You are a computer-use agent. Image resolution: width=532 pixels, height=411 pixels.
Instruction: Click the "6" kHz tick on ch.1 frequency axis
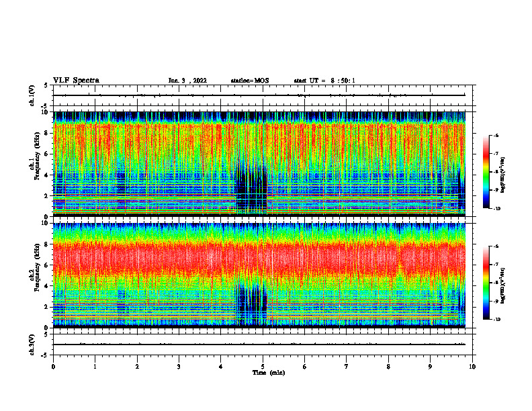47,154
